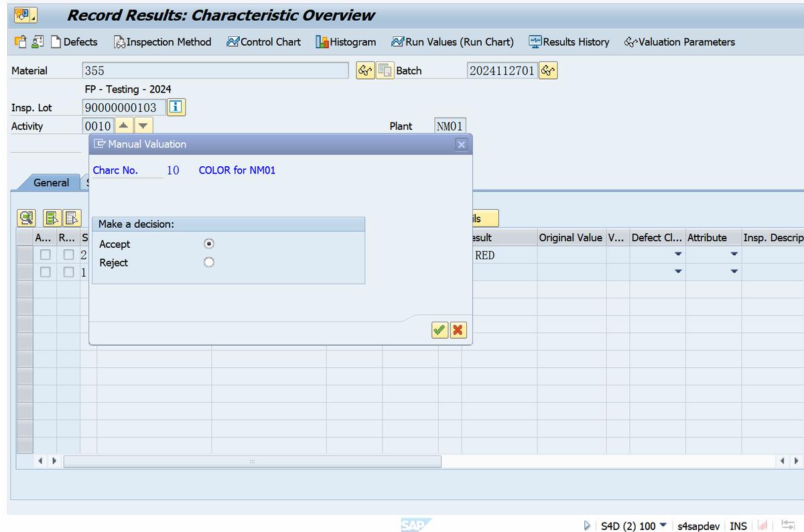Screen dimensions: 804x532
Task: Tick the A... checkbox in row 1
Action: point(45,272)
